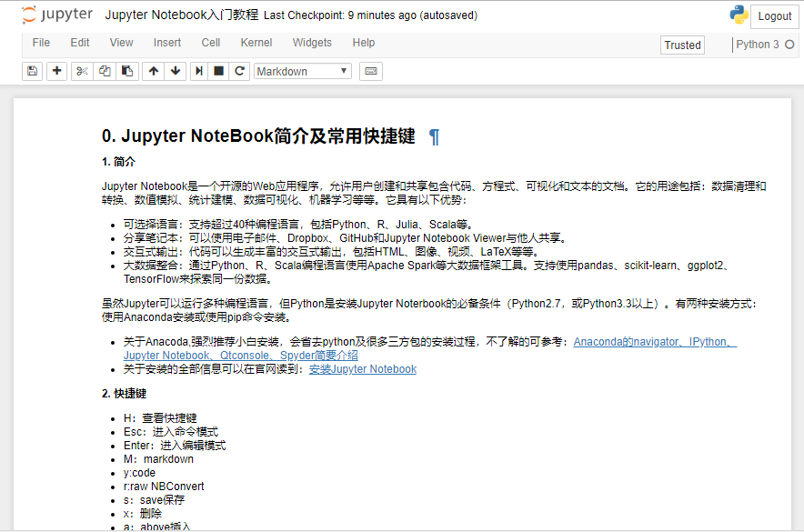Open the cell type Markdown dropdown
804x532 pixels.
[303, 71]
